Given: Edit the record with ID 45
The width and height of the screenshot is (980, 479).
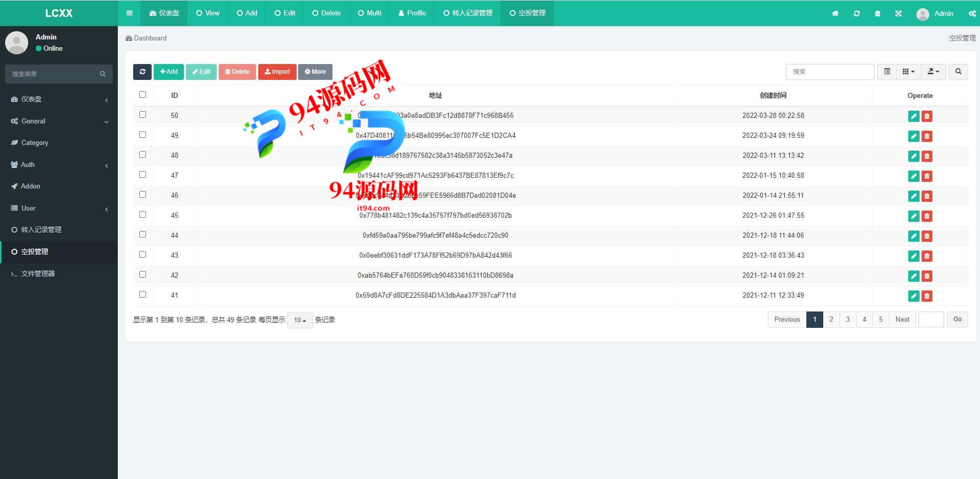Looking at the screenshot, I should pyautogui.click(x=913, y=216).
